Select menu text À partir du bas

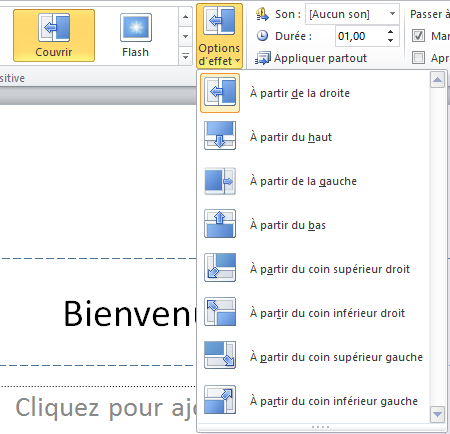coord(288,225)
